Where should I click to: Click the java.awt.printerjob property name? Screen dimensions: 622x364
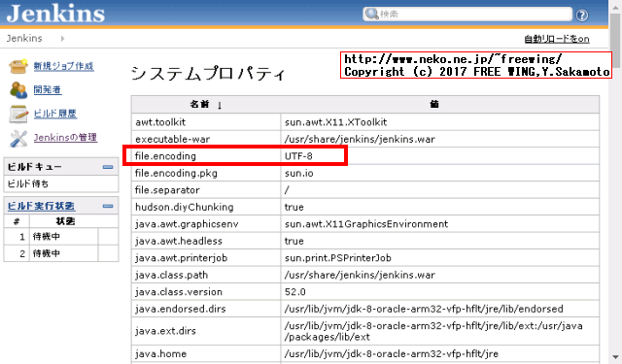[x=182, y=258]
